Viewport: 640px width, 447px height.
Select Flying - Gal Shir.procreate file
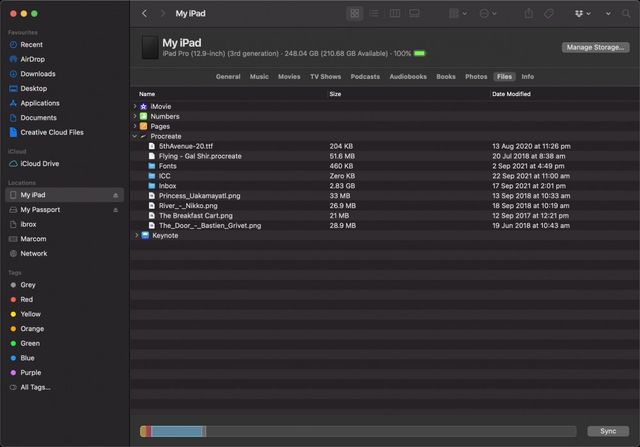(x=200, y=156)
